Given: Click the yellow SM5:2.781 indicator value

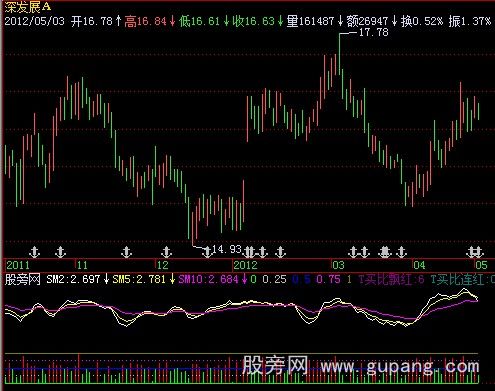Looking at the screenshot, I should click(139, 279).
